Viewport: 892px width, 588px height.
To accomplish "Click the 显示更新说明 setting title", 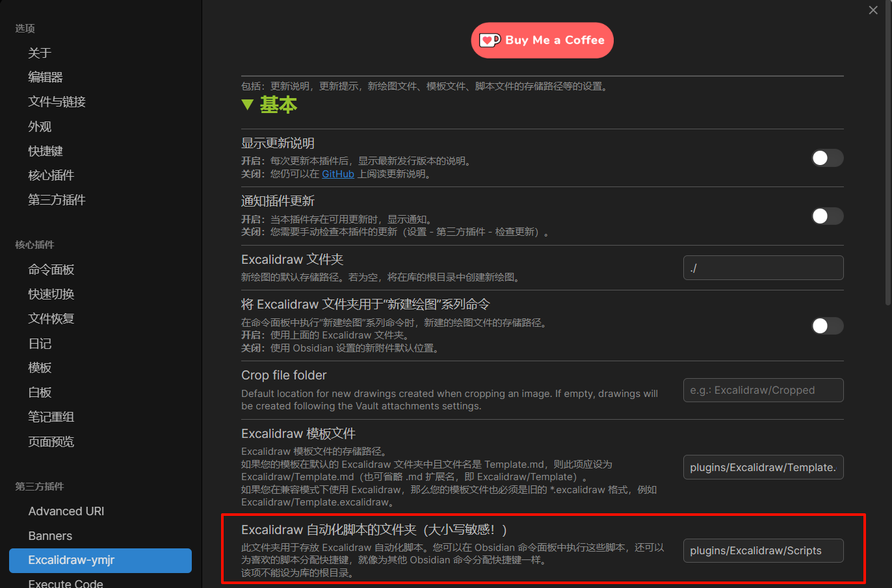I will (278, 143).
